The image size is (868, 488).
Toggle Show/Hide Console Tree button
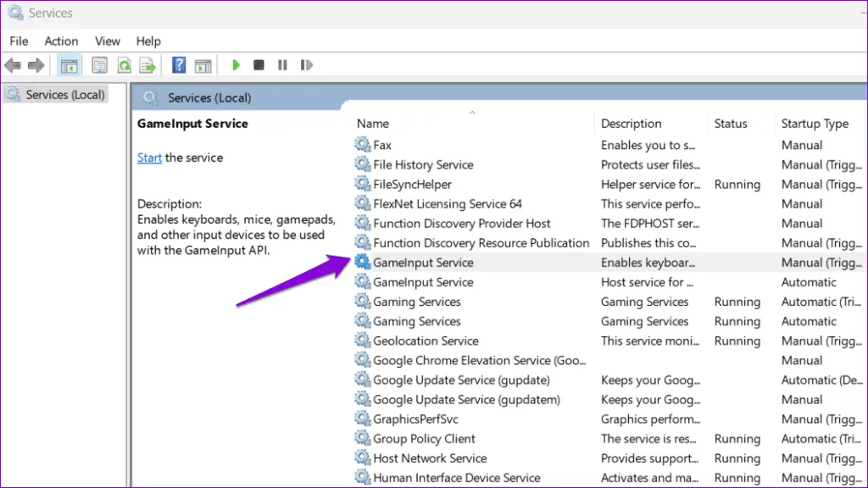click(68, 65)
